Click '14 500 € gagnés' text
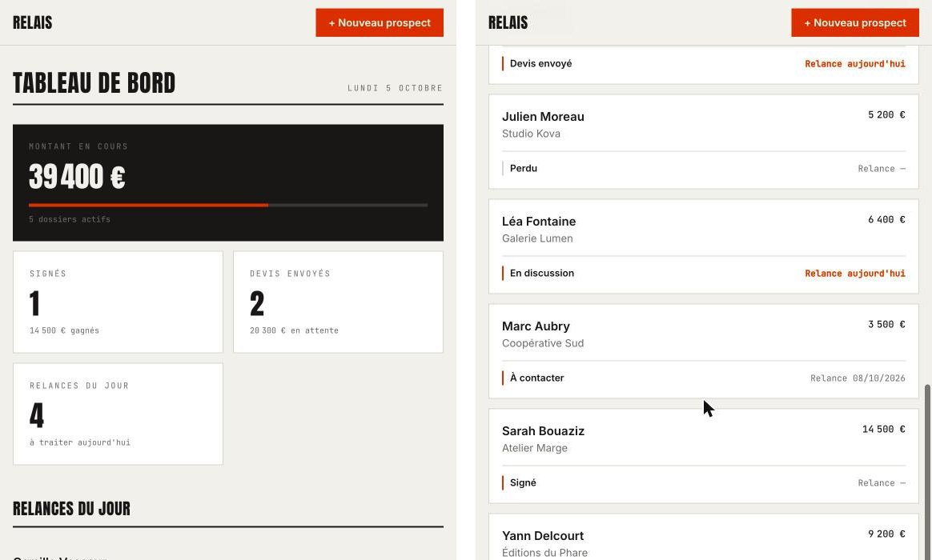 64,330
